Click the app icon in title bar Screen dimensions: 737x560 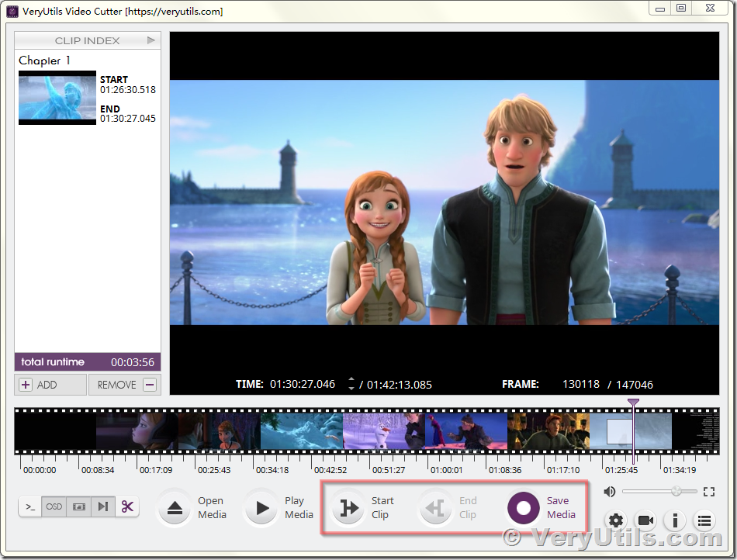pos(12,12)
